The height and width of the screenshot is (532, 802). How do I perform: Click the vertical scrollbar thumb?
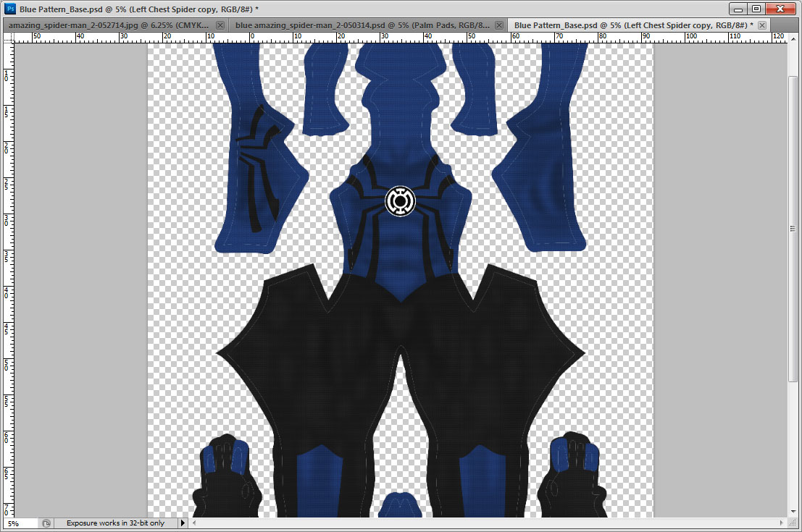(x=793, y=229)
